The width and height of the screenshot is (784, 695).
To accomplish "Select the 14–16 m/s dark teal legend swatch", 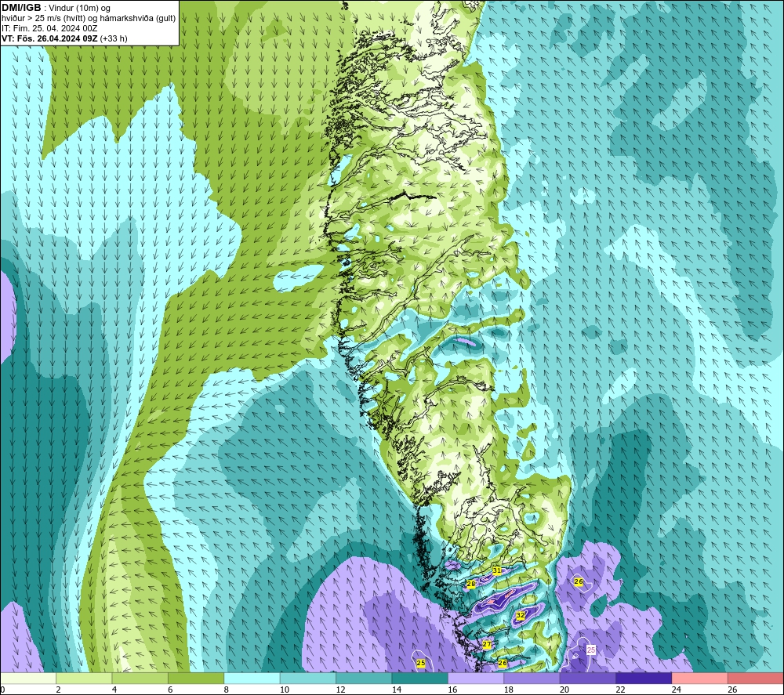I will pyautogui.click(x=420, y=679).
